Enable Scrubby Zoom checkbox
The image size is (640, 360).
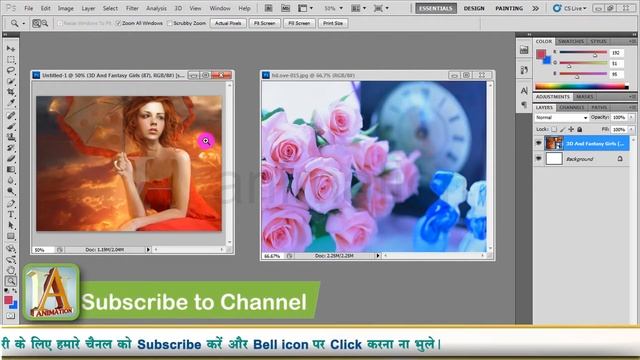170,23
